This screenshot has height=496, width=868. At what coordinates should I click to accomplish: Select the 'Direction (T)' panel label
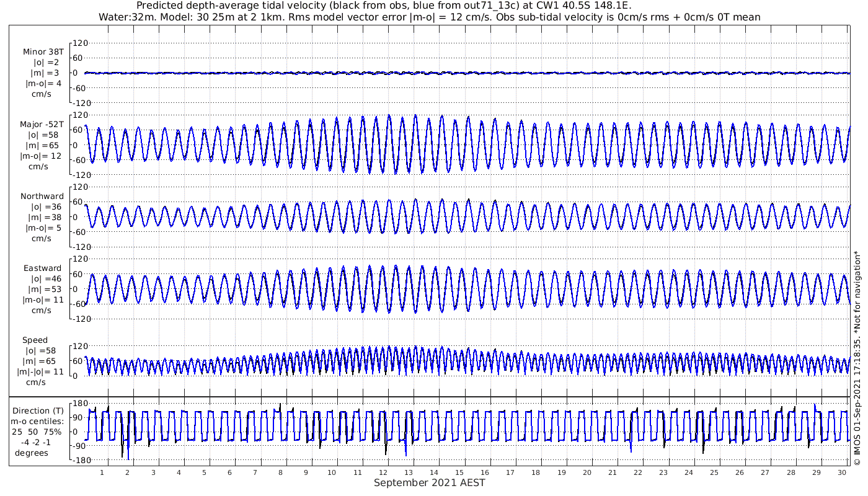point(39,411)
